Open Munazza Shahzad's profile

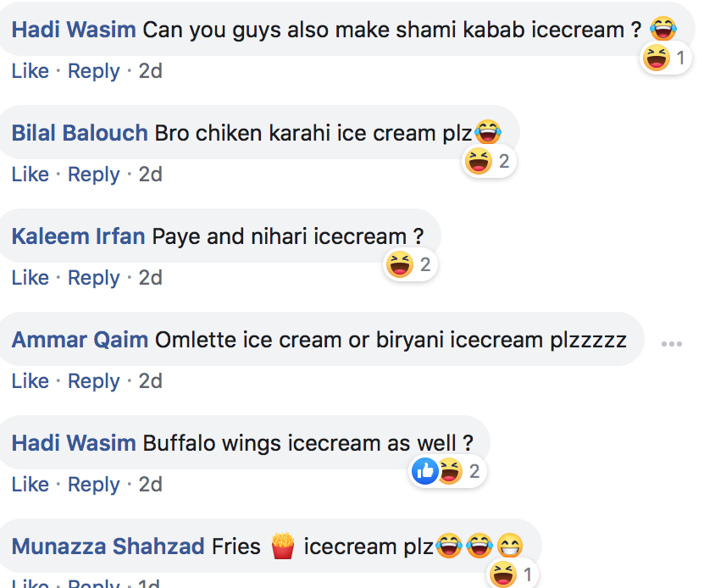tap(108, 546)
